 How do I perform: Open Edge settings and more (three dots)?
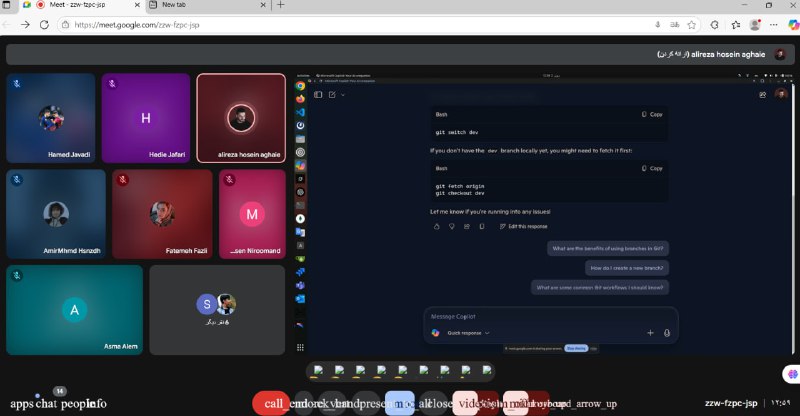tap(774, 25)
